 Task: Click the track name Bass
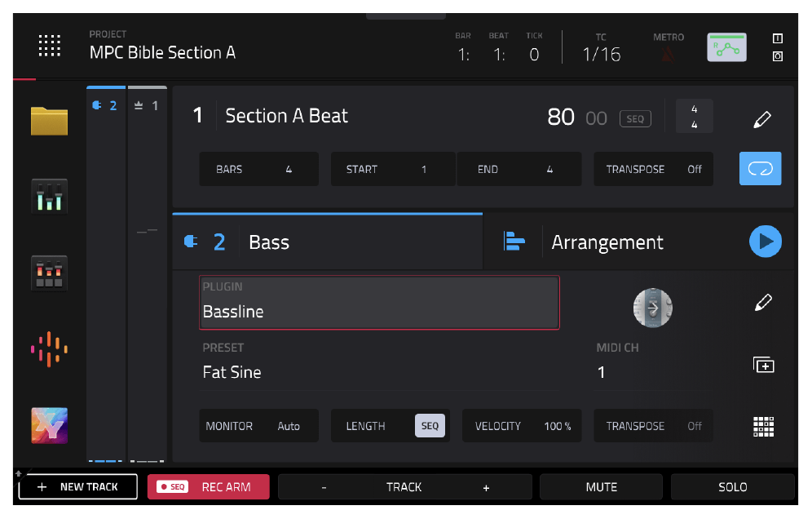(x=269, y=242)
